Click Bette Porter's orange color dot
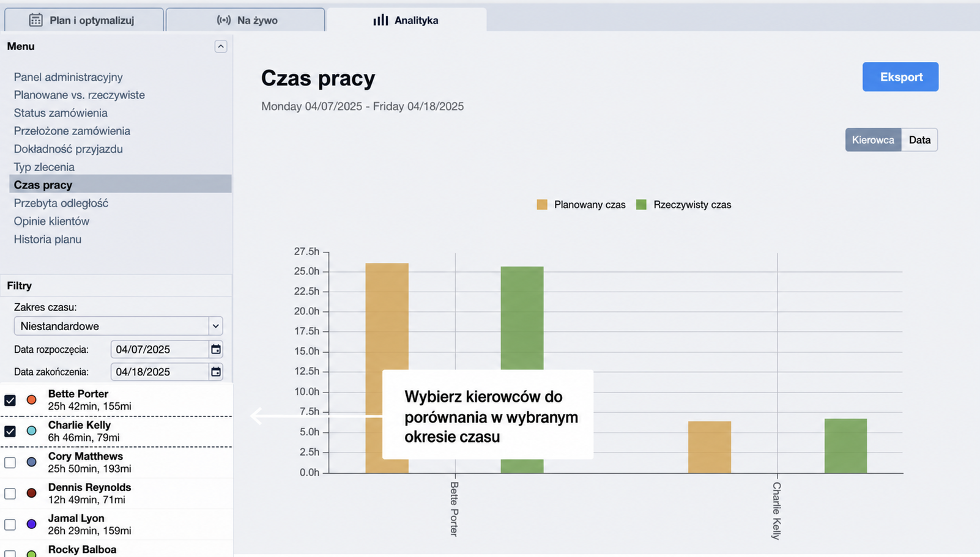The image size is (980, 557). tap(32, 400)
